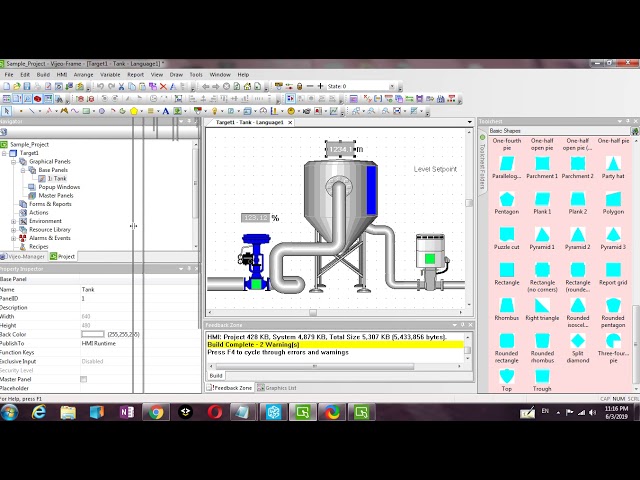Click the red X Delete icon

click(x=163, y=87)
